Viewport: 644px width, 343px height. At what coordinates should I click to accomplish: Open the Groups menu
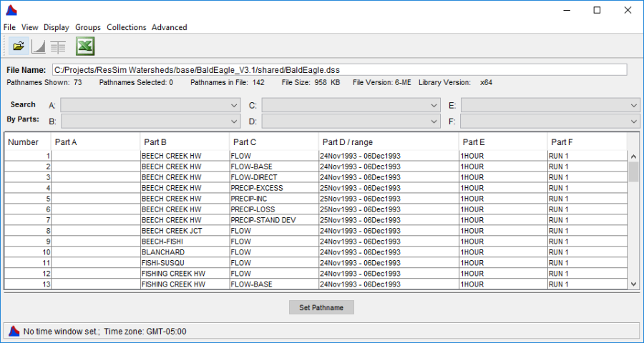click(x=88, y=27)
